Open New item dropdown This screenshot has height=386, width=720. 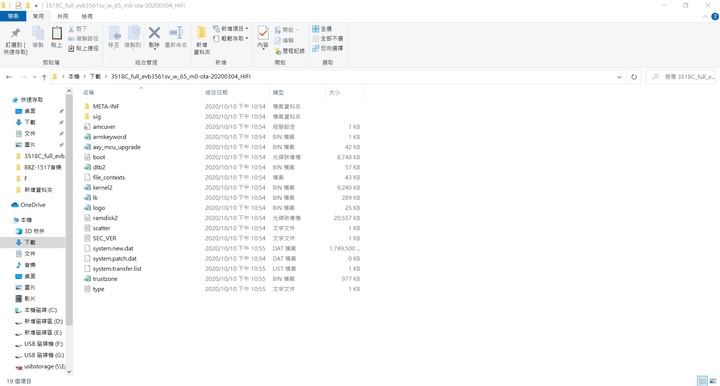pyautogui.click(x=231, y=28)
